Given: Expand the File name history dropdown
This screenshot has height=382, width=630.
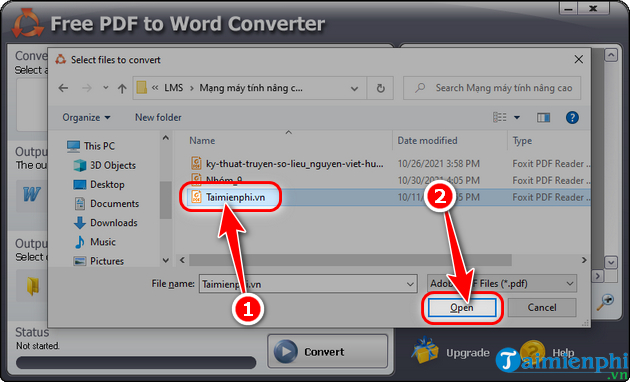Looking at the screenshot, I should [410, 284].
